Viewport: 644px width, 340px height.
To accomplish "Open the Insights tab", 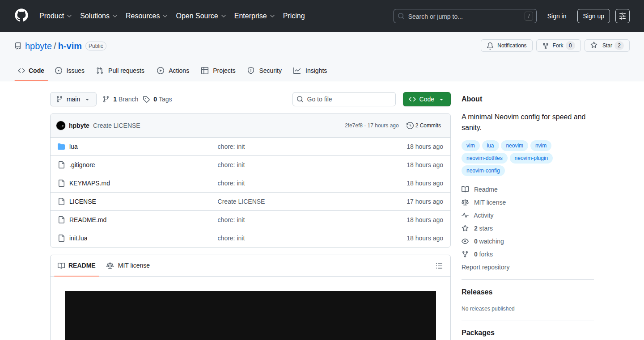I will click(x=310, y=71).
